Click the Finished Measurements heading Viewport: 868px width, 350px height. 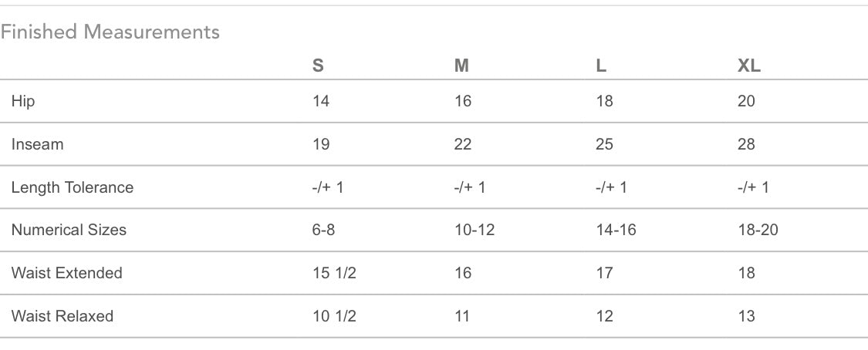click(110, 32)
